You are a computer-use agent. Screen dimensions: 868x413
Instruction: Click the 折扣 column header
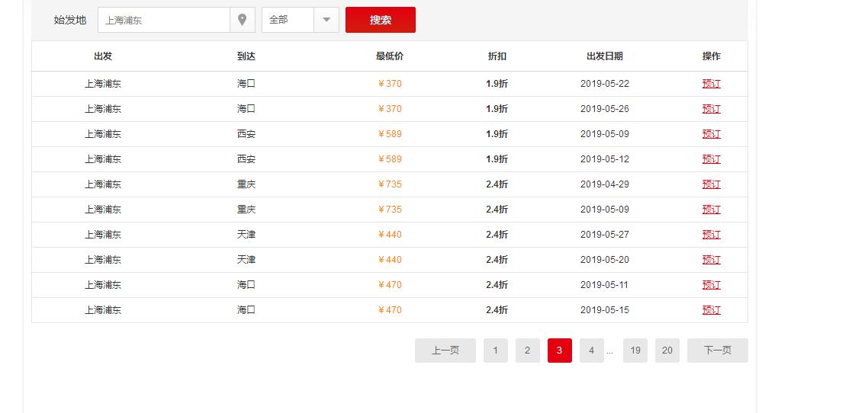[497, 56]
